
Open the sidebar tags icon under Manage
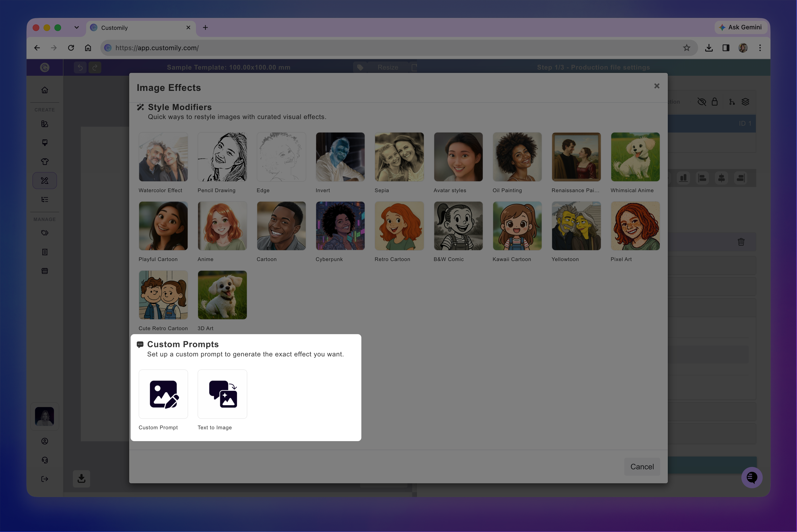[x=45, y=233]
